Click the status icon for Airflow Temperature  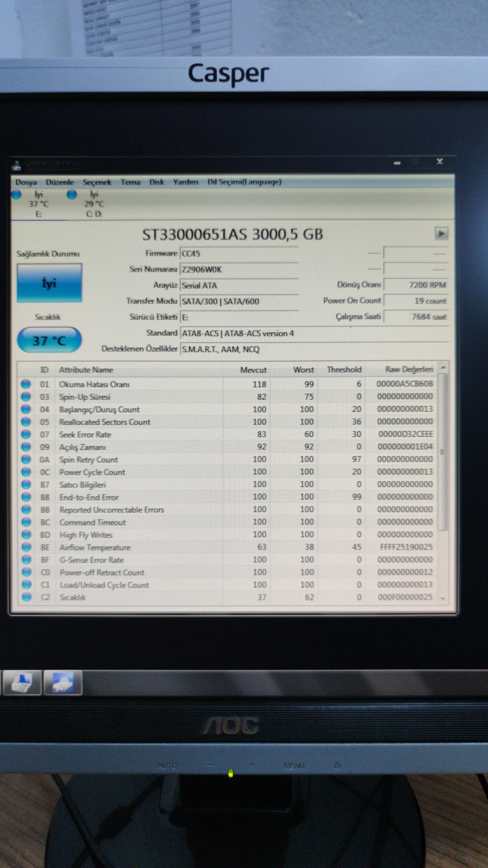(x=26, y=547)
